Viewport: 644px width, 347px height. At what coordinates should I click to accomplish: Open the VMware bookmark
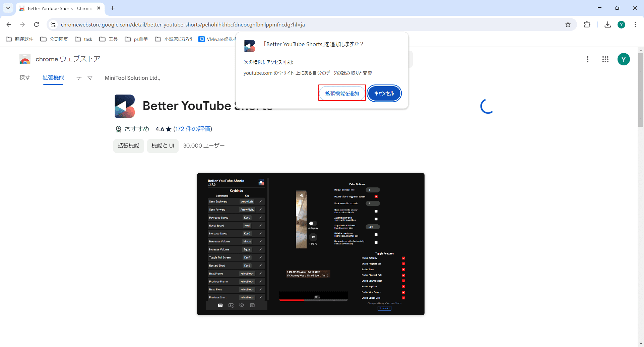(x=217, y=39)
